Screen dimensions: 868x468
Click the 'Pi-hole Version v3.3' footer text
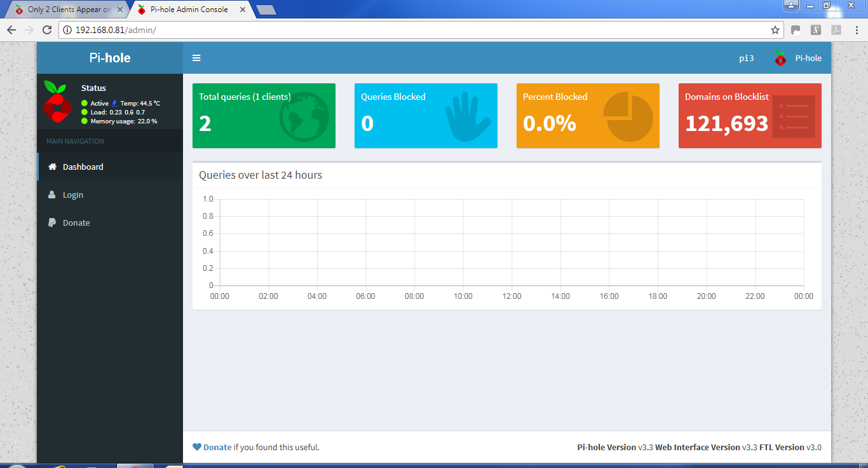click(x=615, y=447)
